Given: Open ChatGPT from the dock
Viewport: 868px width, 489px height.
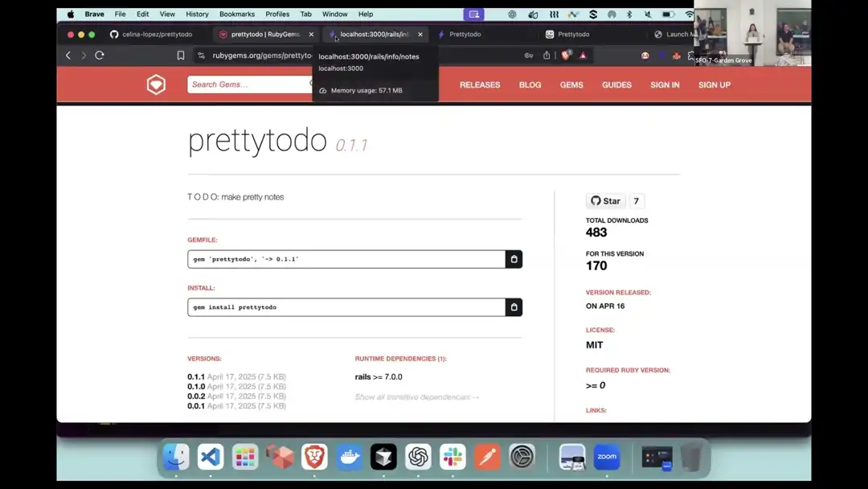Looking at the screenshot, I should 418,457.
